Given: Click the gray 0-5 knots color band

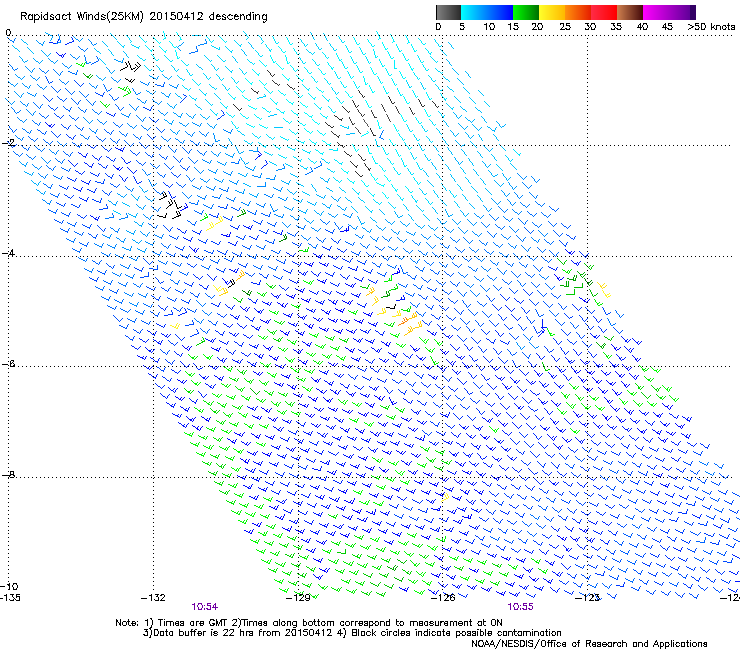Looking at the screenshot, I should [x=448, y=12].
